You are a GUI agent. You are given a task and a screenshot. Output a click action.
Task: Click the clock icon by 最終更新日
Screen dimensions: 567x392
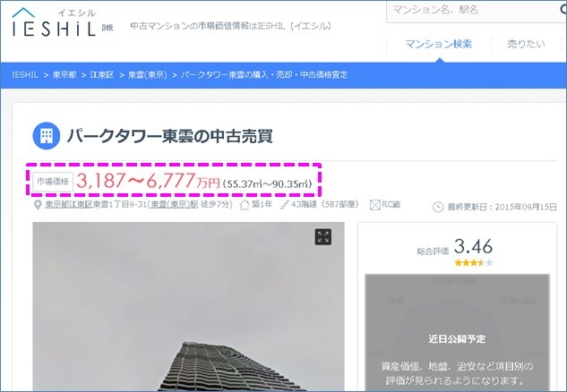pyautogui.click(x=438, y=207)
